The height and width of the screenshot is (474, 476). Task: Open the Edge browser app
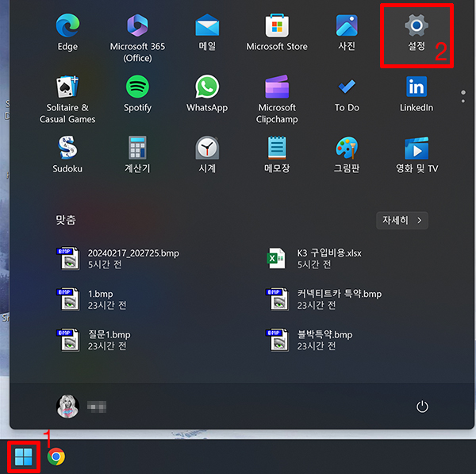pyautogui.click(x=67, y=33)
